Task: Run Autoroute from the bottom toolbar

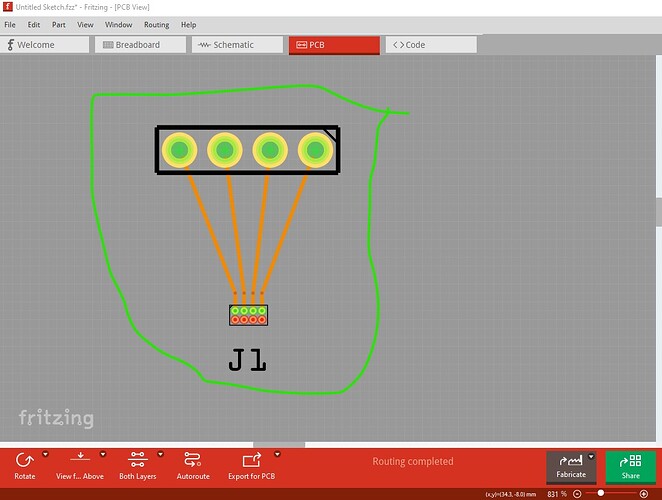Action: [x=193, y=460]
